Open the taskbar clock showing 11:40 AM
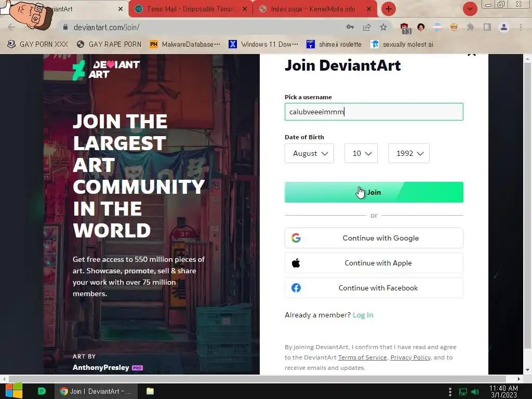The width and height of the screenshot is (532, 399). (x=503, y=391)
